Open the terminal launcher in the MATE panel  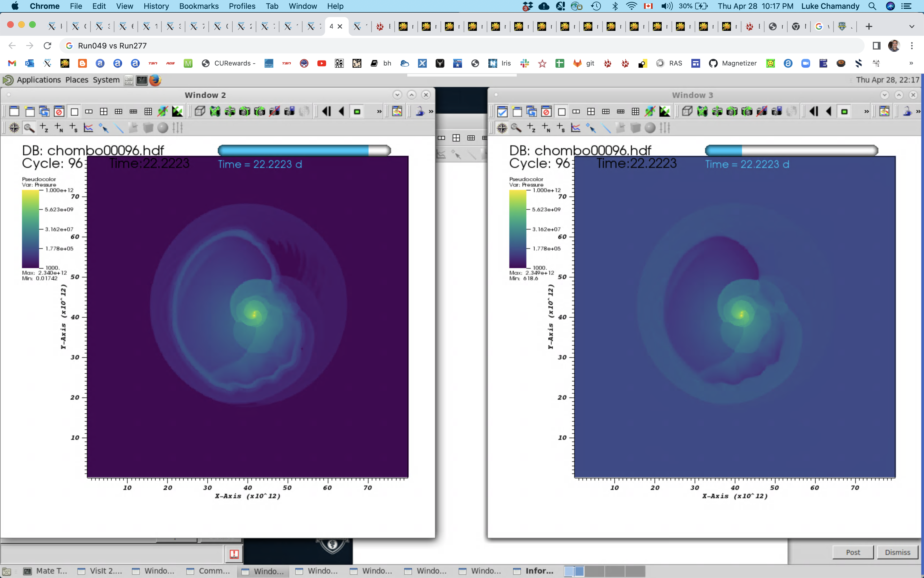click(142, 80)
